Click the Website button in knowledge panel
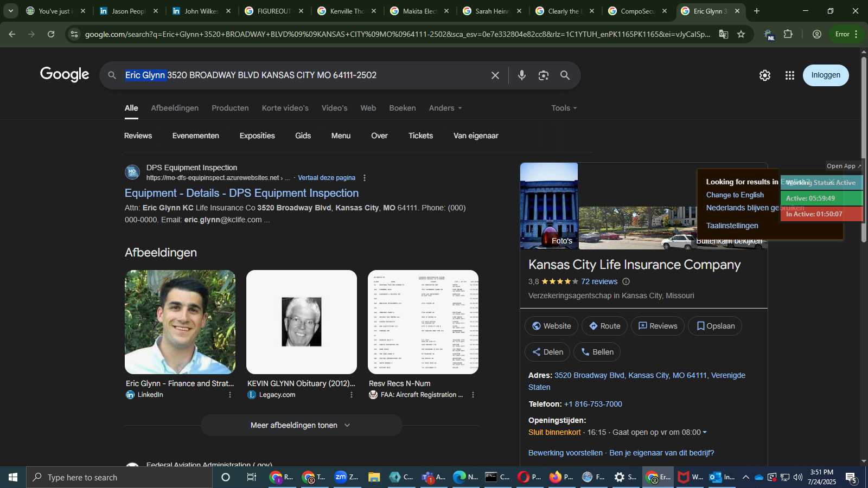 (551, 326)
